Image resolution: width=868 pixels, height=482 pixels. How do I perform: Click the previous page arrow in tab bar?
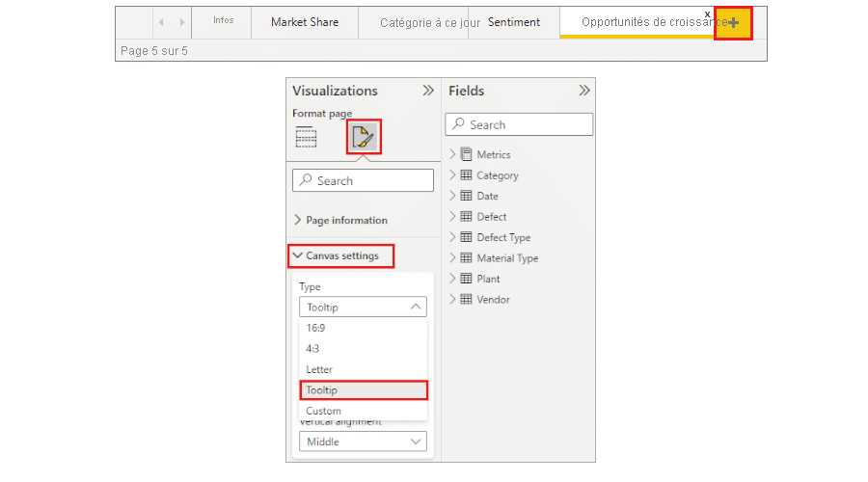tap(160, 22)
